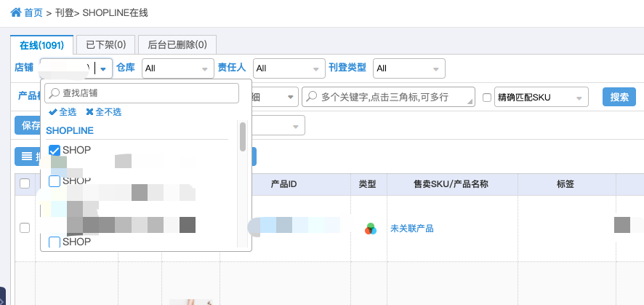The image size is (644, 305).
Task: Click the checkmark icon beside 全选
Action: point(52,112)
